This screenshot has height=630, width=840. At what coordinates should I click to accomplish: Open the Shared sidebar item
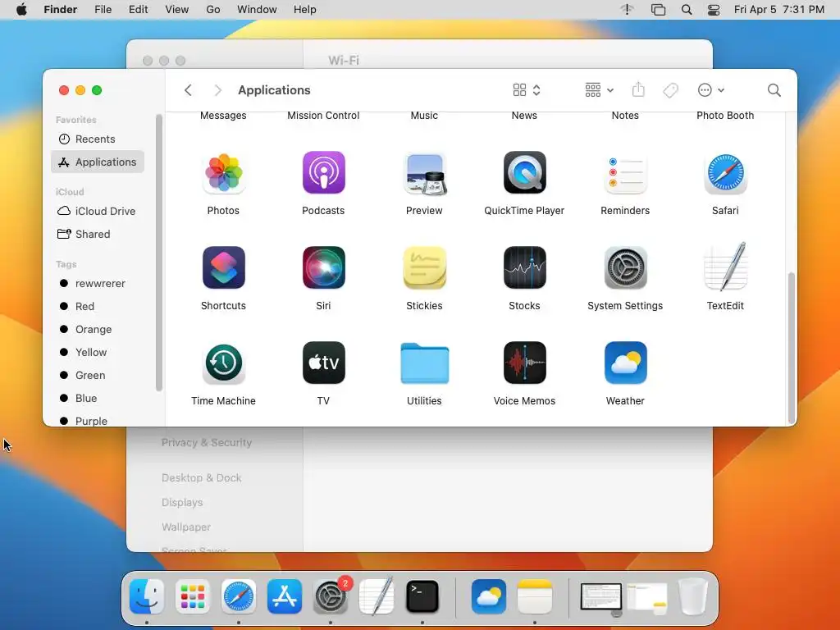click(98, 234)
